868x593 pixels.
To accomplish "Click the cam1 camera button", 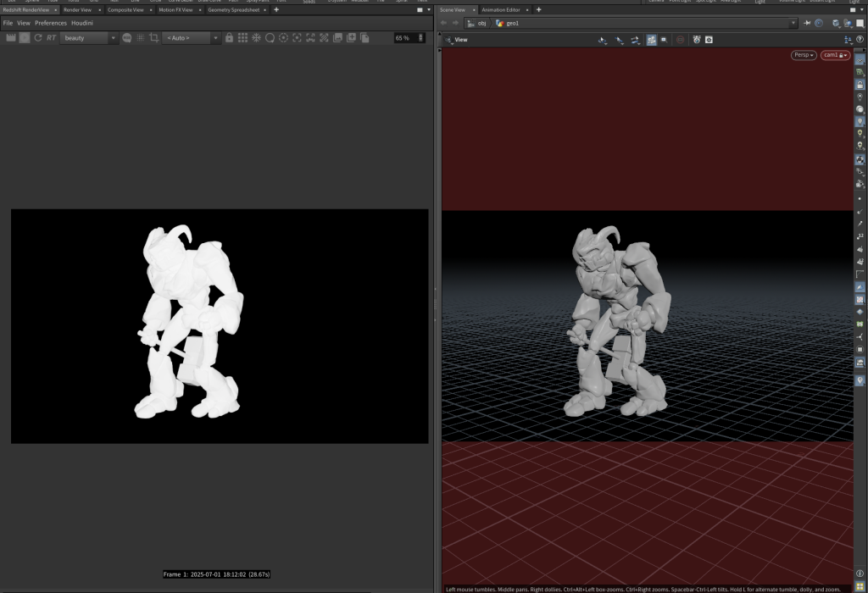I will pyautogui.click(x=835, y=55).
